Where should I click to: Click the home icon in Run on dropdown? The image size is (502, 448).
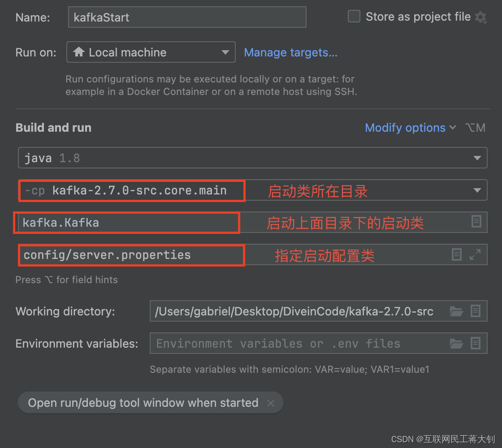79,52
